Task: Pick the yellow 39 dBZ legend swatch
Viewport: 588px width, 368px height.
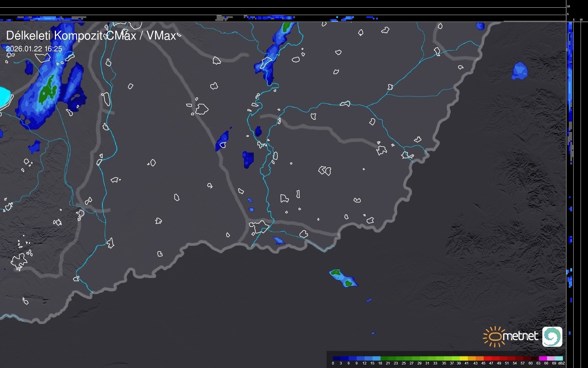Action: (463, 359)
